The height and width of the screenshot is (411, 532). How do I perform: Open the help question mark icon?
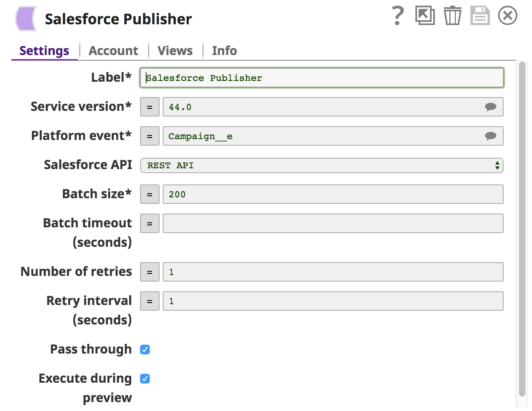[x=398, y=16]
